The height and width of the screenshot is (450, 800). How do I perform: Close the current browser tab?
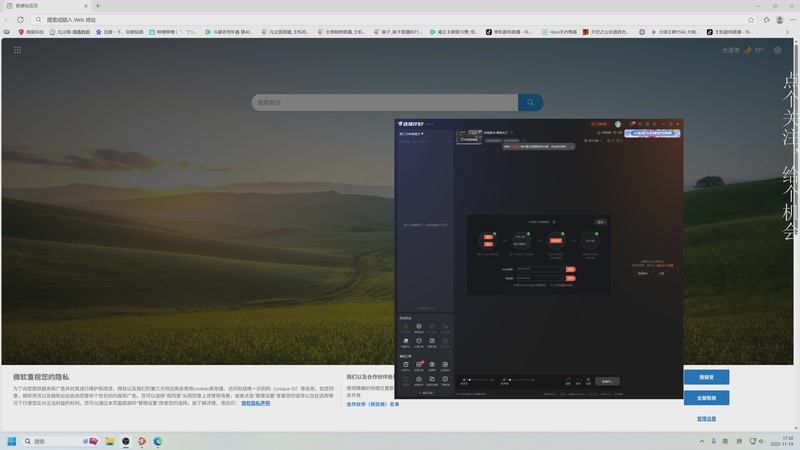click(86, 6)
